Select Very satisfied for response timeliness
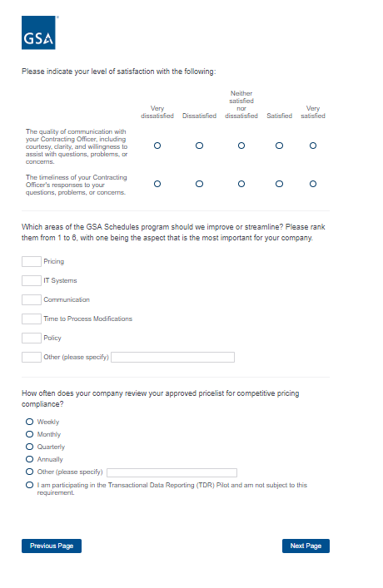383x588 pixels. [313, 184]
